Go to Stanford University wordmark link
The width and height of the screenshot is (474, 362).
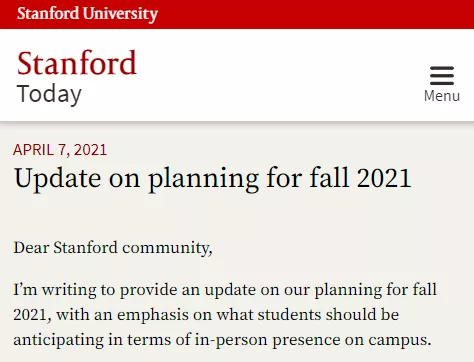coord(87,14)
